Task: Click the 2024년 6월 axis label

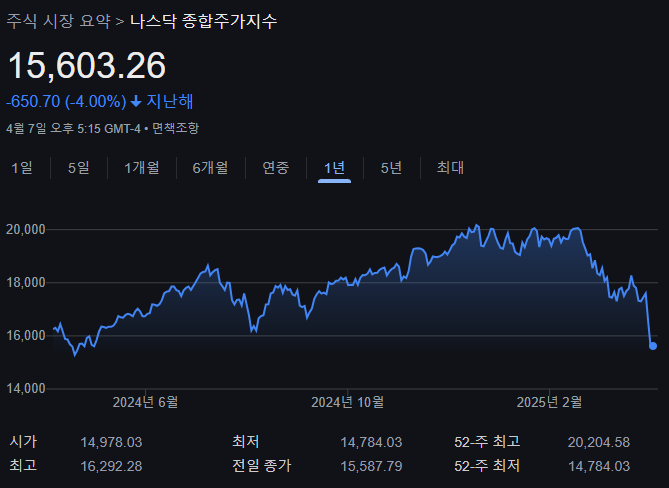Action: 145,402
